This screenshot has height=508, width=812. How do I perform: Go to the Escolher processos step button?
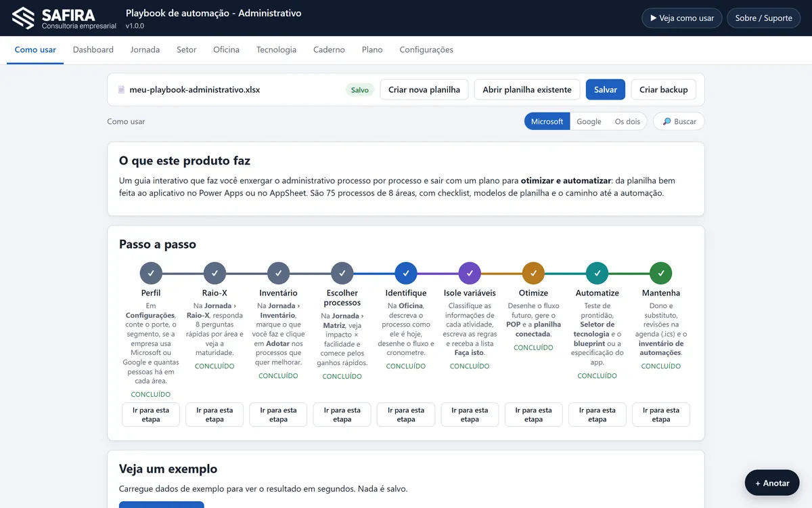tap(342, 415)
